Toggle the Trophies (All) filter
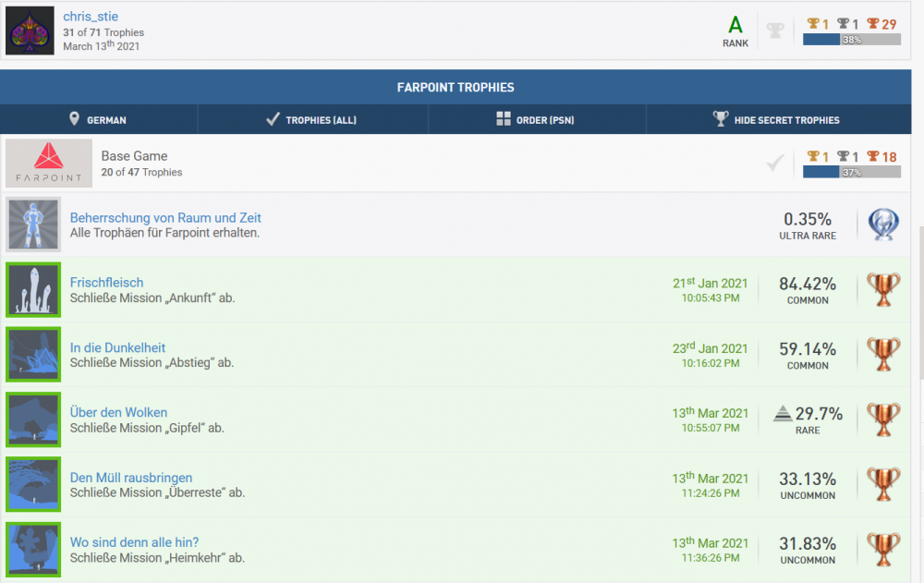 click(x=312, y=119)
